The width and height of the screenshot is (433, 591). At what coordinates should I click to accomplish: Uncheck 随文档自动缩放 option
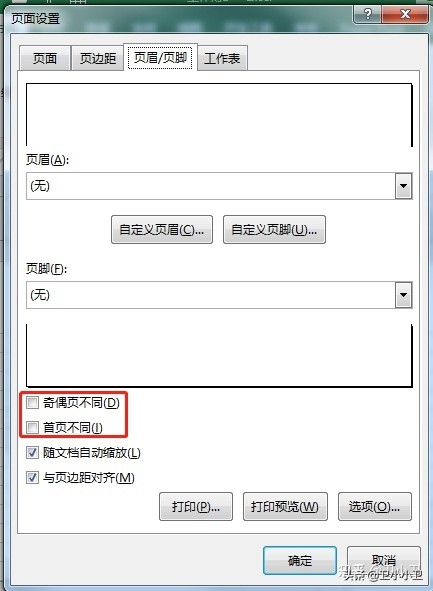click(x=32, y=452)
